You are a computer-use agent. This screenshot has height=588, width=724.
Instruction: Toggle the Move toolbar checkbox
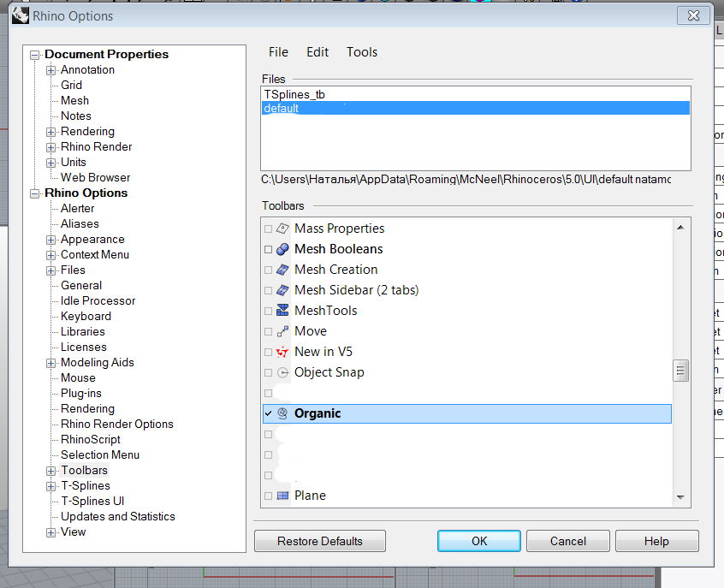268,331
